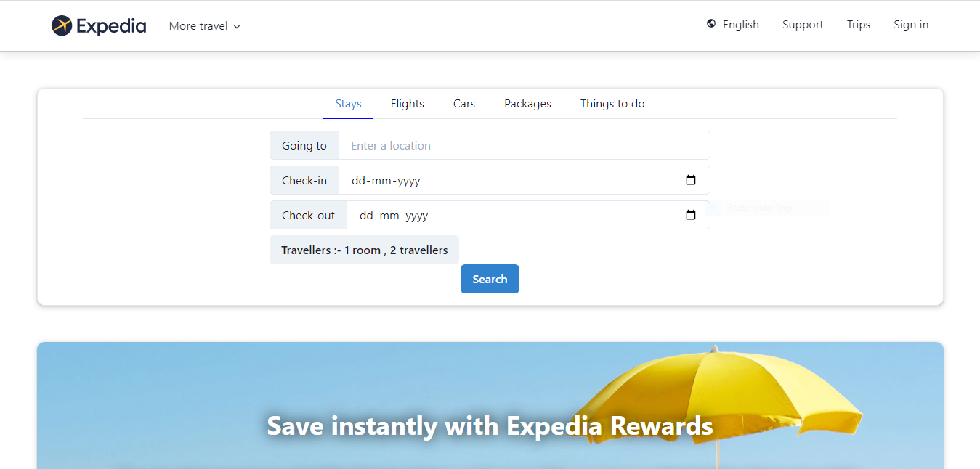980x469 pixels.
Task: Go to Things to do tab
Action: click(612, 104)
